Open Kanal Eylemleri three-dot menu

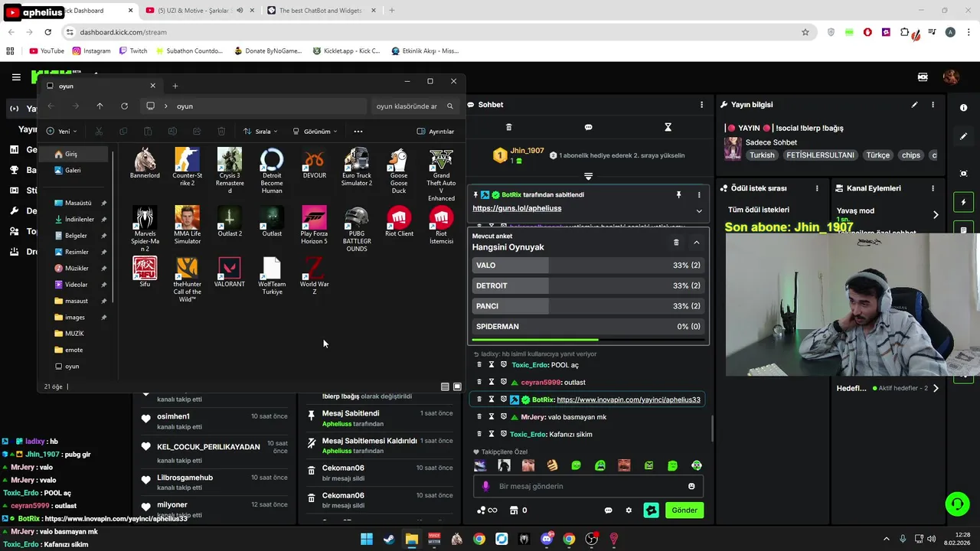[x=933, y=188]
